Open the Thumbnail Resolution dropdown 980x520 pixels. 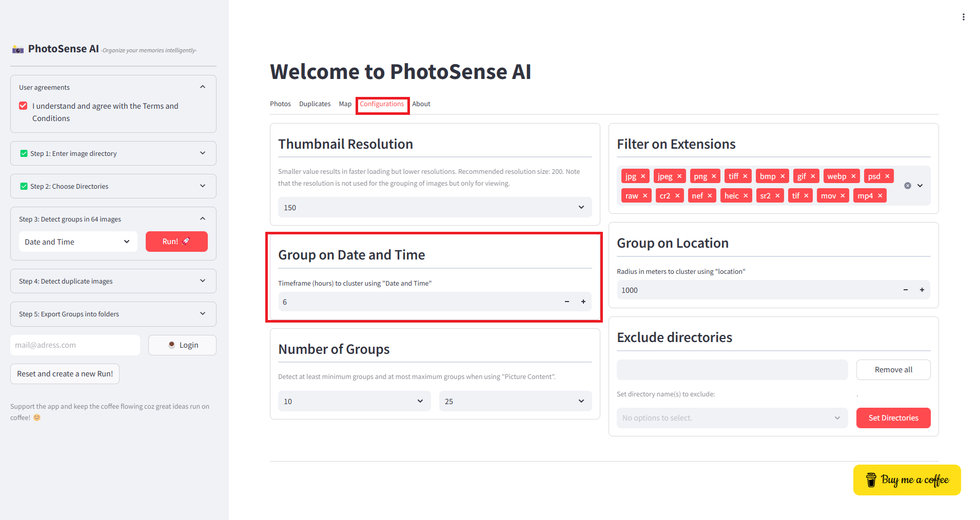click(435, 207)
